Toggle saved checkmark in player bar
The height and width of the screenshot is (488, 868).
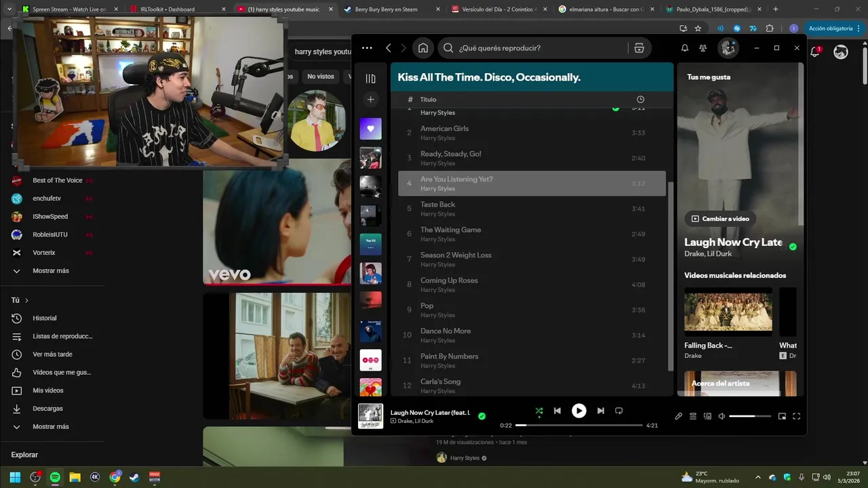481,416
